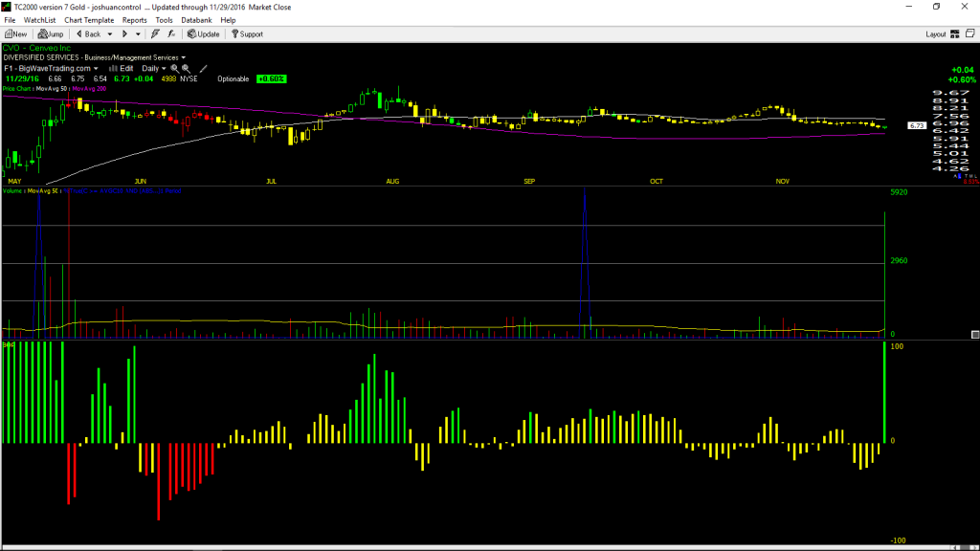Click the Volume pane legend label

point(11,191)
